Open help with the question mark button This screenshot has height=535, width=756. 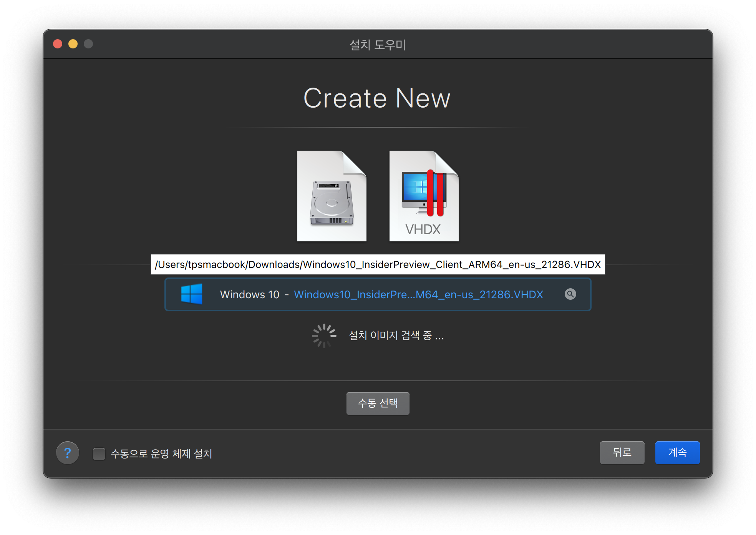point(68,453)
